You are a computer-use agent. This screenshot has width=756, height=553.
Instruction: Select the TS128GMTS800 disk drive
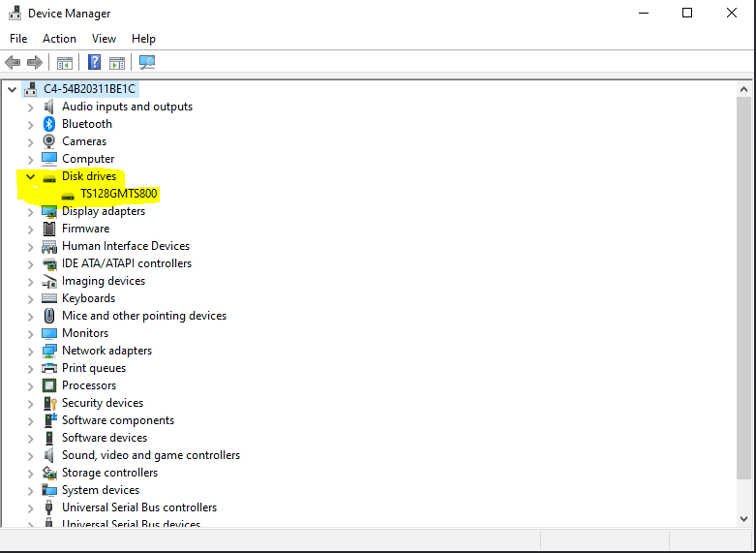point(119,194)
